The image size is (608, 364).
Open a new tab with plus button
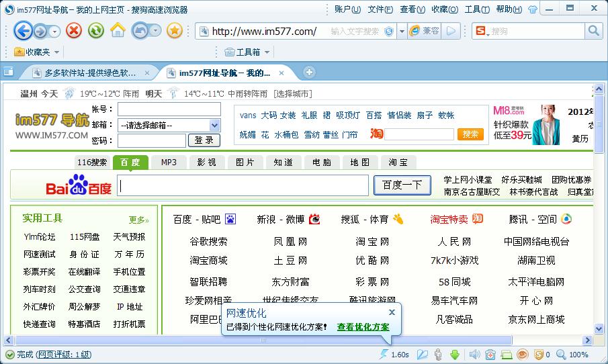[309, 72]
